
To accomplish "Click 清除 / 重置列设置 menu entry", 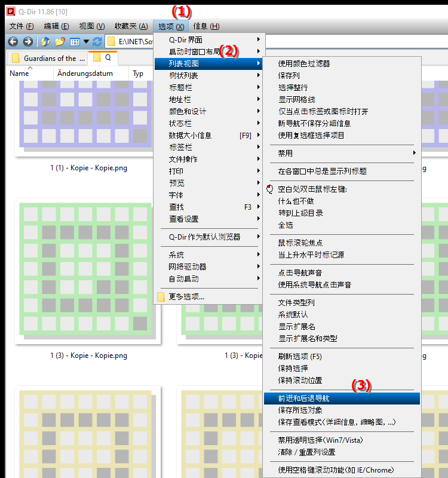I will click(x=342, y=452).
